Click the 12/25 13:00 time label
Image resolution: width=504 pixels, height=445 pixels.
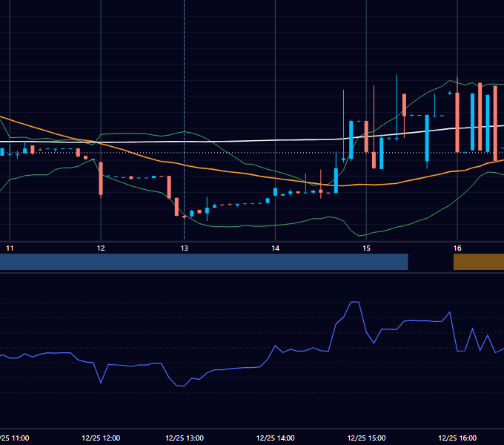point(185,438)
